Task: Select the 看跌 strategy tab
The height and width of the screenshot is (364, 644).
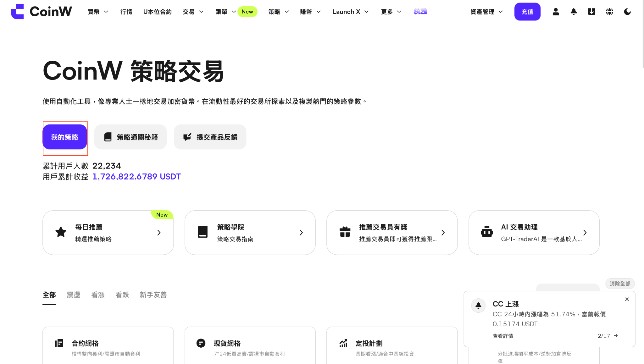Action: (x=122, y=295)
